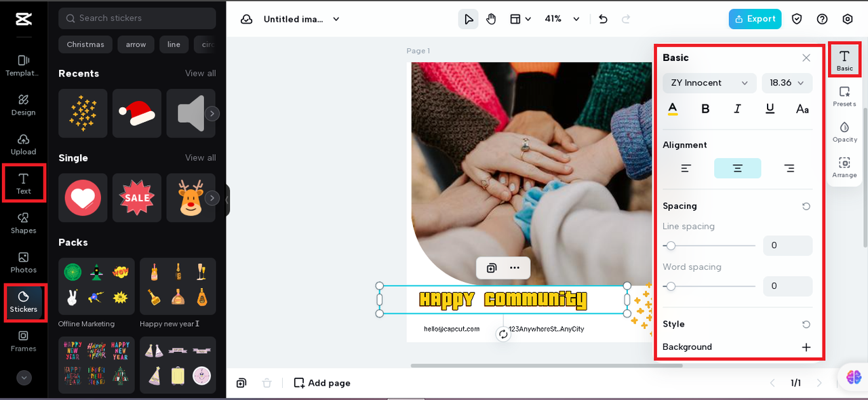Screen dimensions: 868x400
Task: Open the 18.36 font size dropdown
Action: point(787,83)
